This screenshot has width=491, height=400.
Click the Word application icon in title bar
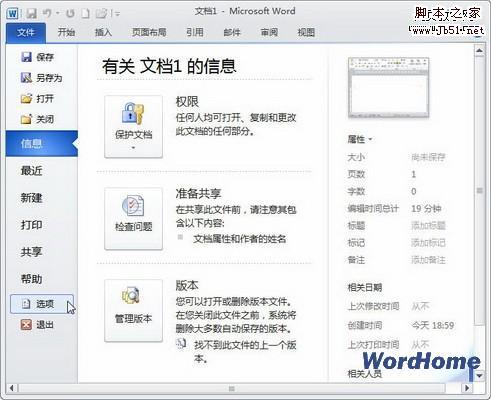[x=12, y=13]
